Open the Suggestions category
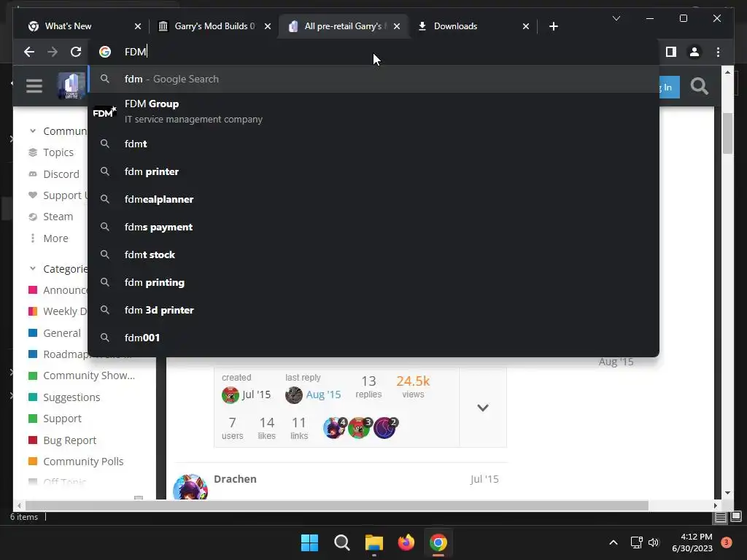The width and height of the screenshot is (747, 560). point(64,397)
